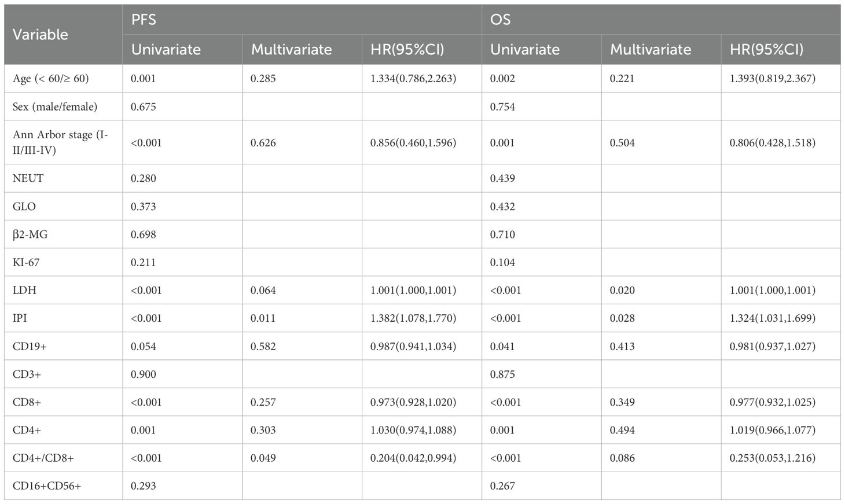Select the CD4+/CD8+ row label
The height and width of the screenshot is (504, 845).
tap(43, 458)
